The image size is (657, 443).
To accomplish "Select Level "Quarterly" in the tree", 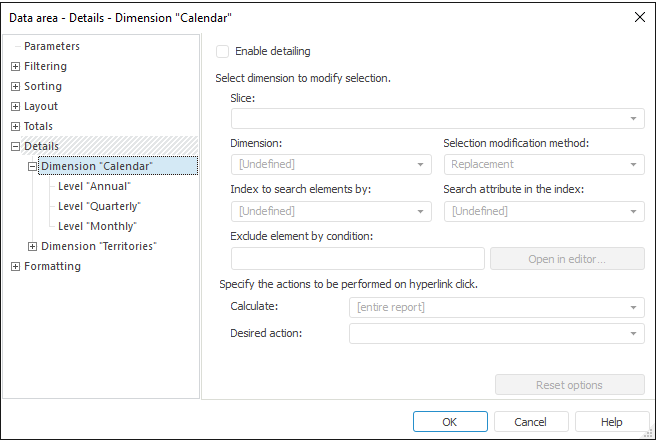I will [x=99, y=207].
